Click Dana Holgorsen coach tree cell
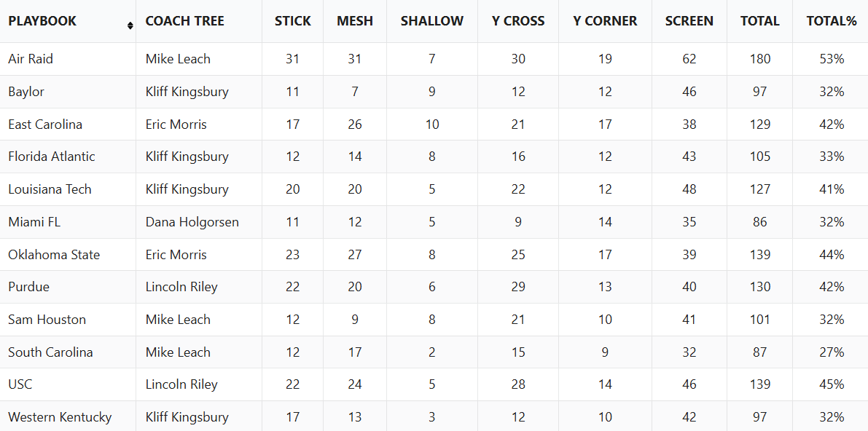The height and width of the screenshot is (431, 868). [x=192, y=222]
